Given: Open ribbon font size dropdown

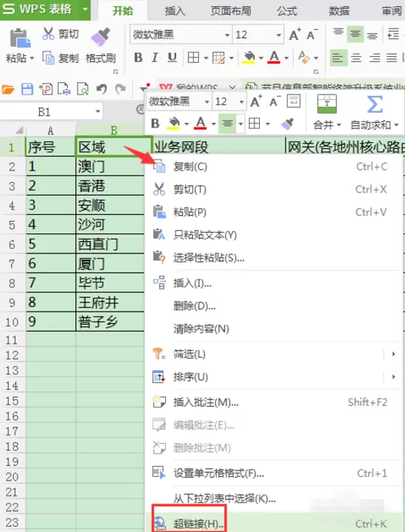Looking at the screenshot, I should (x=279, y=35).
